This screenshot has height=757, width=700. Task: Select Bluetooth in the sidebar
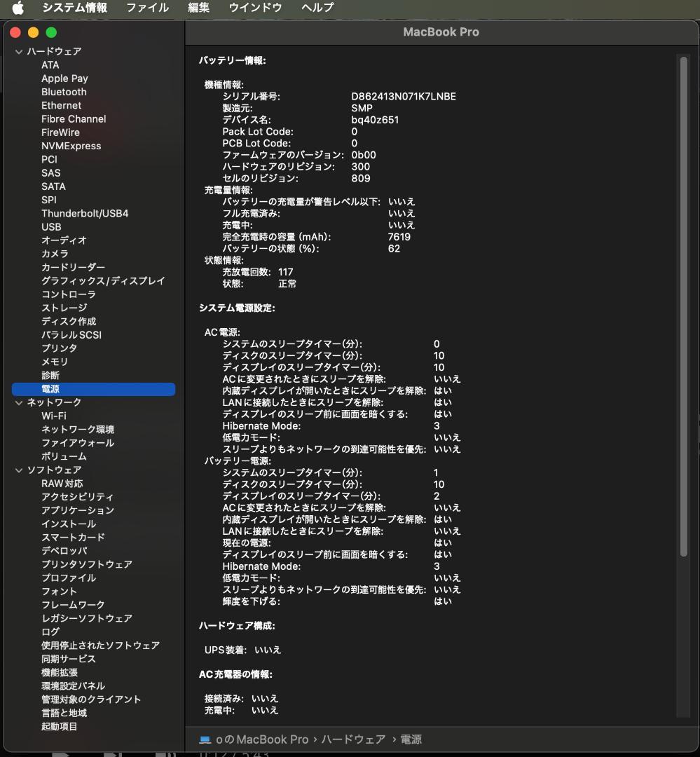click(64, 92)
